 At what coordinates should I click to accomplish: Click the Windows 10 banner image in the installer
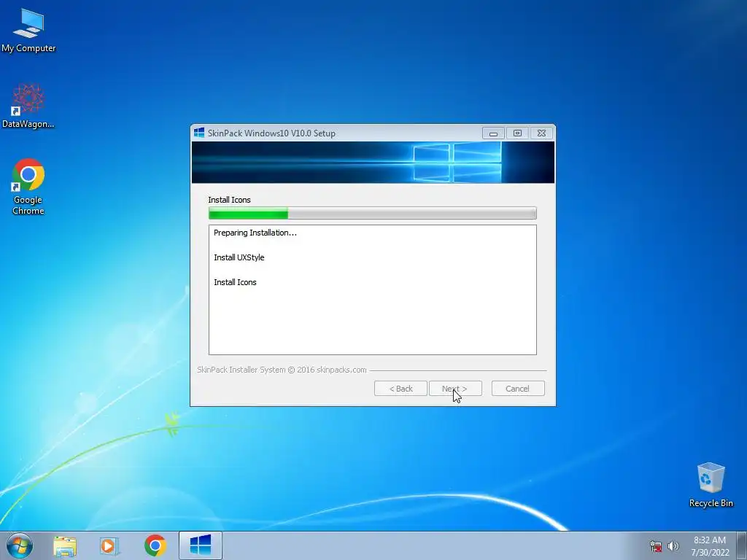click(x=373, y=163)
